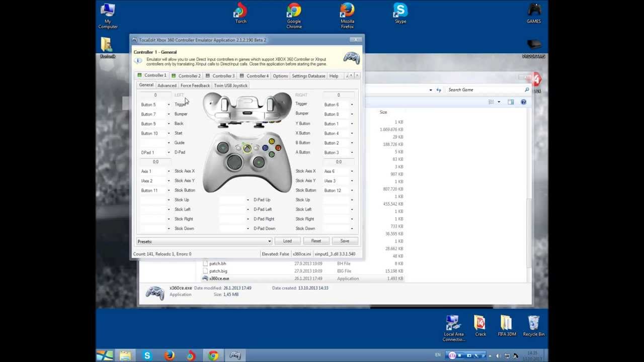The width and height of the screenshot is (644, 362).
Task: Click the Reset button
Action: pyautogui.click(x=316, y=241)
